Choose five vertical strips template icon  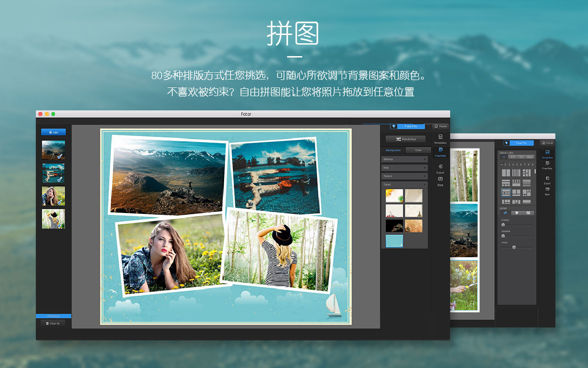516,173
